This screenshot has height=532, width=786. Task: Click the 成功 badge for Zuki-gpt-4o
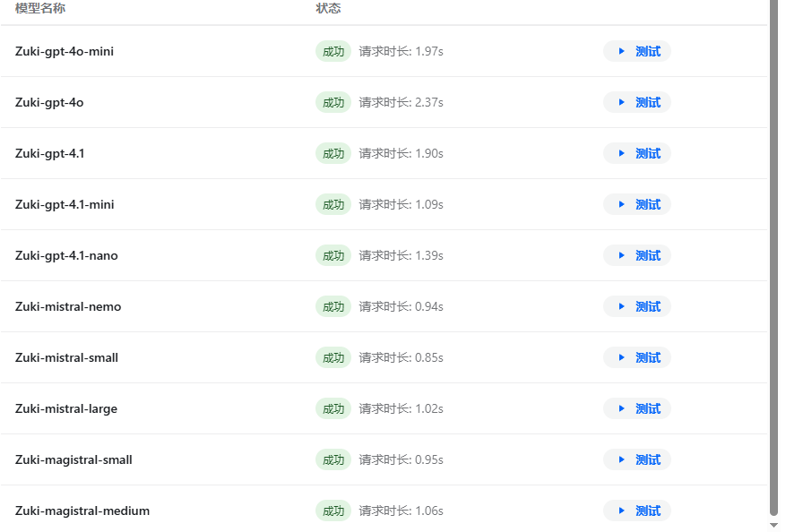point(333,103)
